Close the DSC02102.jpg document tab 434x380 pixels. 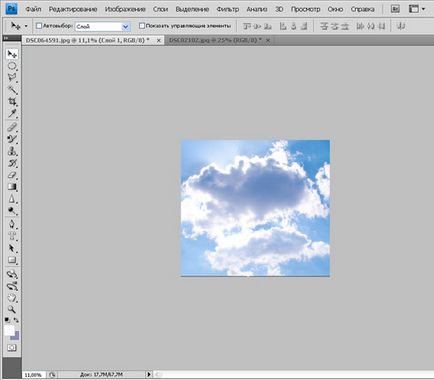(x=268, y=40)
